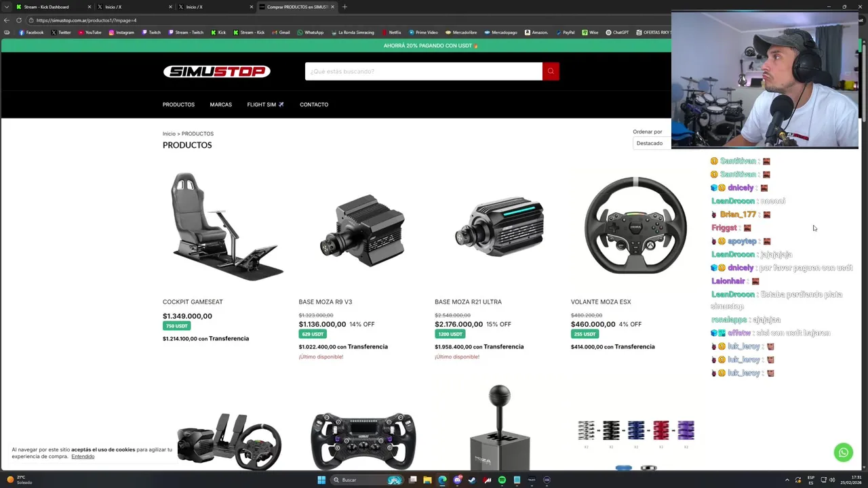Click the Moza ESX steering wheel image
The height and width of the screenshot is (488, 868).
[635, 225]
